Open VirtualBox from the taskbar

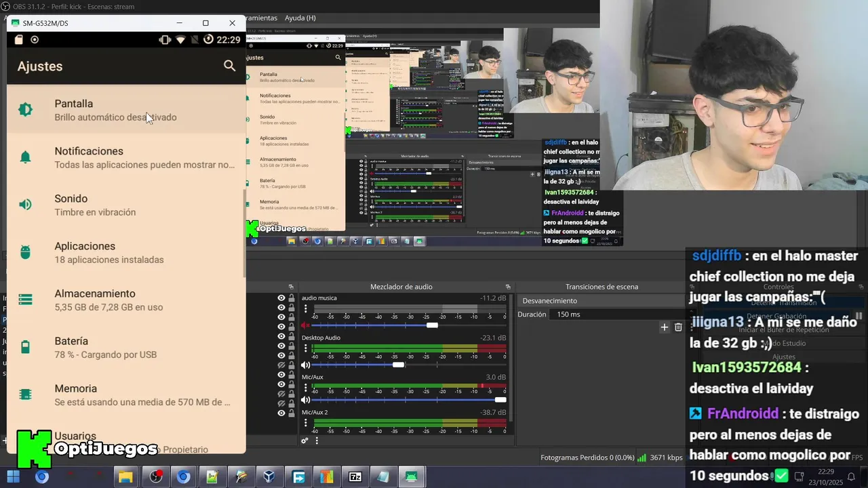pos(269,476)
